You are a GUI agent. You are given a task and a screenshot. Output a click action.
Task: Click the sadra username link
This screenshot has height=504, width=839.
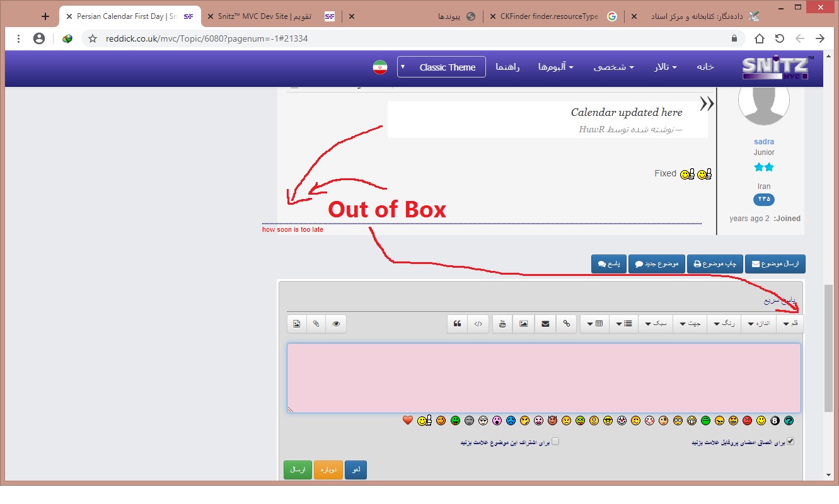pos(764,142)
